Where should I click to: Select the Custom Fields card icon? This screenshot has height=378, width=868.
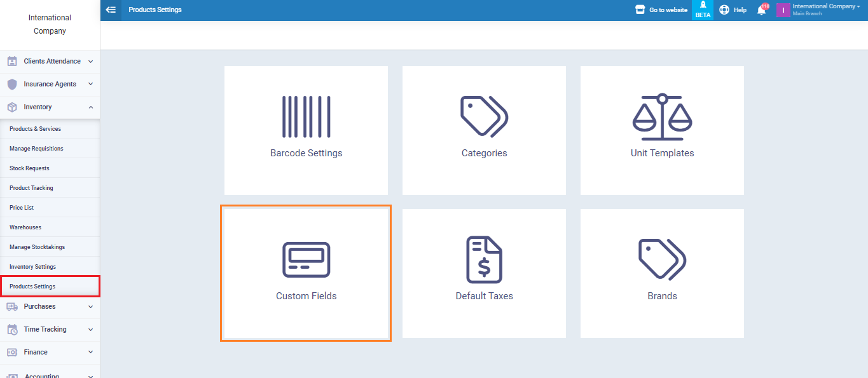(306, 260)
